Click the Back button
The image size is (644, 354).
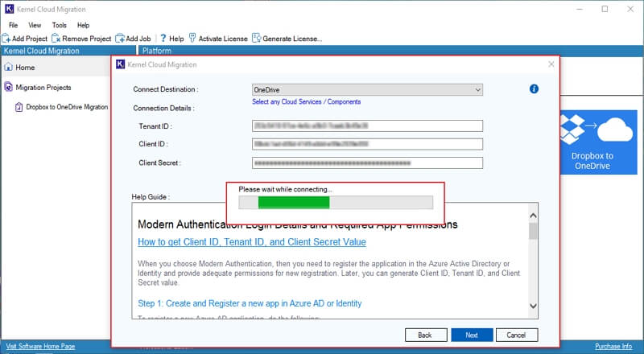426,335
